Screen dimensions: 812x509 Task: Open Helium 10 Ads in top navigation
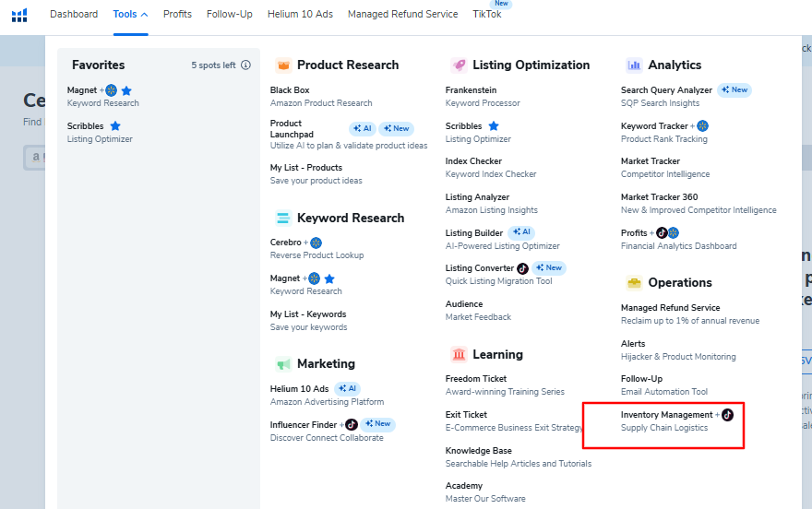pos(301,15)
